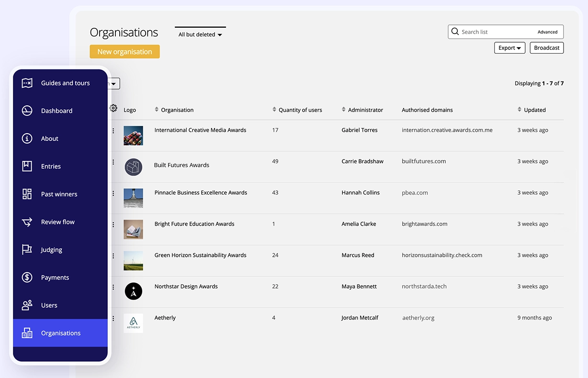The height and width of the screenshot is (378, 588).
Task: Open the Users people icon
Action: 27,305
